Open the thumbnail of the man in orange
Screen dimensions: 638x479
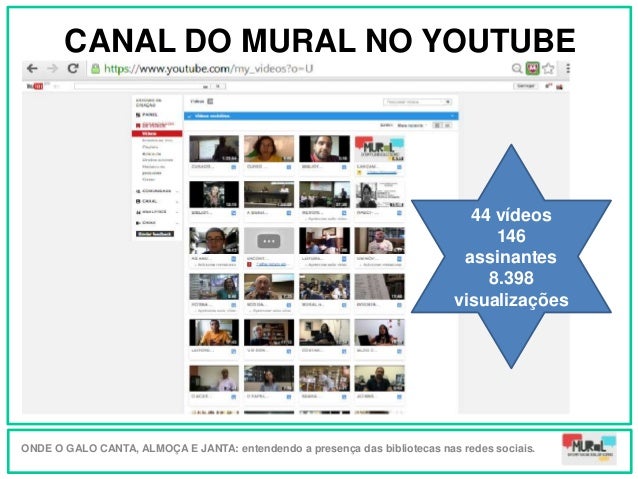pyautogui.click(x=214, y=332)
